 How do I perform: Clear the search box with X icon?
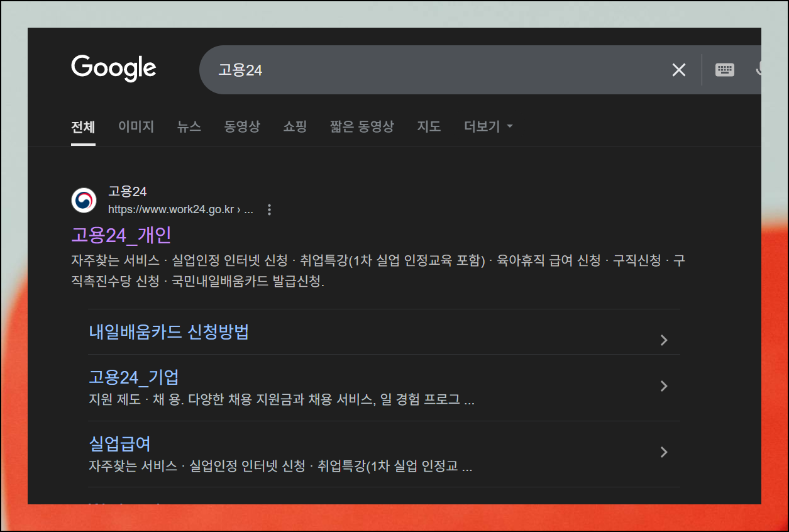coord(679,70)
